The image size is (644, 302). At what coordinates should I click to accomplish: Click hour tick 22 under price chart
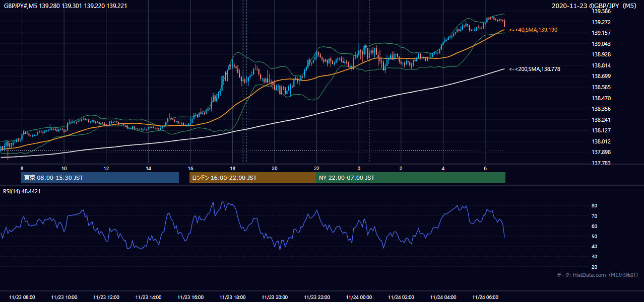(316, 168)
